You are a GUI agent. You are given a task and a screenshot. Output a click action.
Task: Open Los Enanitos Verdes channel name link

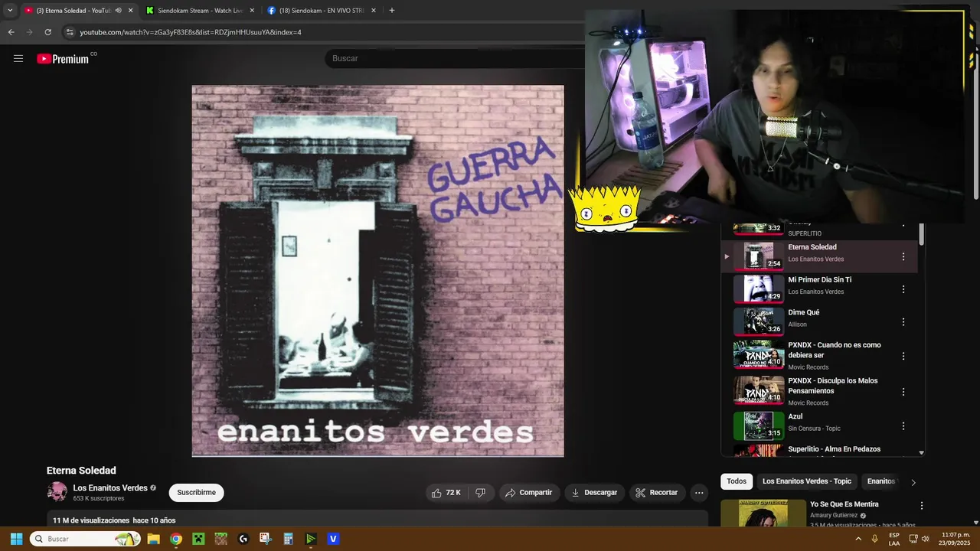(110, 488)
